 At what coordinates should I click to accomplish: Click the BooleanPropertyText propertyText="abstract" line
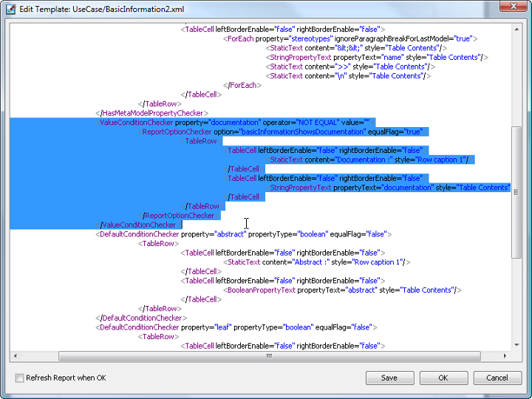pyautogui.click(x=342, y=290)
